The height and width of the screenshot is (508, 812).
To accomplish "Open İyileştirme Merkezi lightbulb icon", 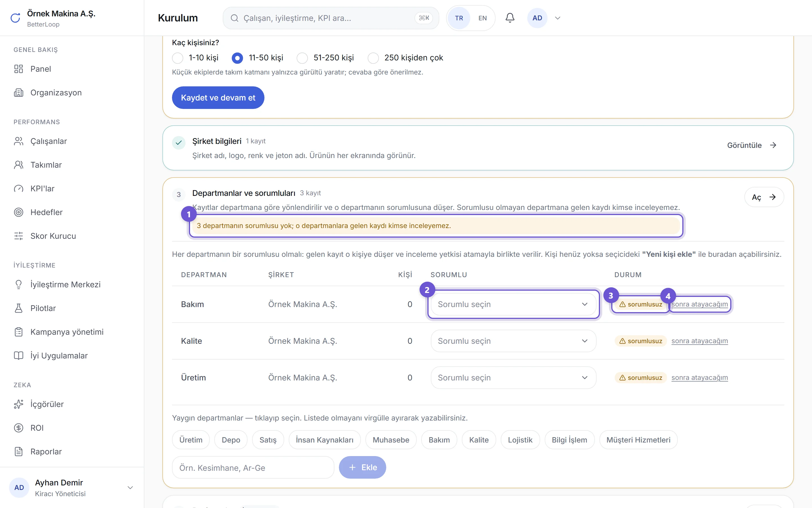I will click(x=18, y=284).
